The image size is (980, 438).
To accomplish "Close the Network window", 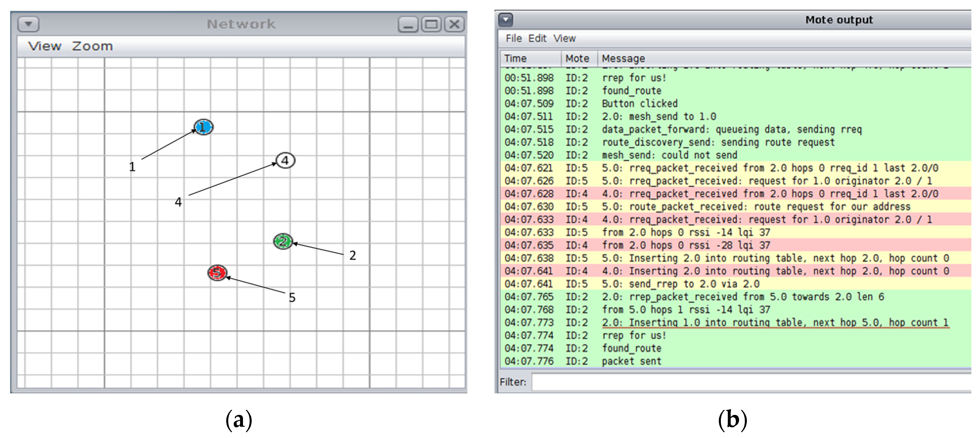I will (454, 25).
